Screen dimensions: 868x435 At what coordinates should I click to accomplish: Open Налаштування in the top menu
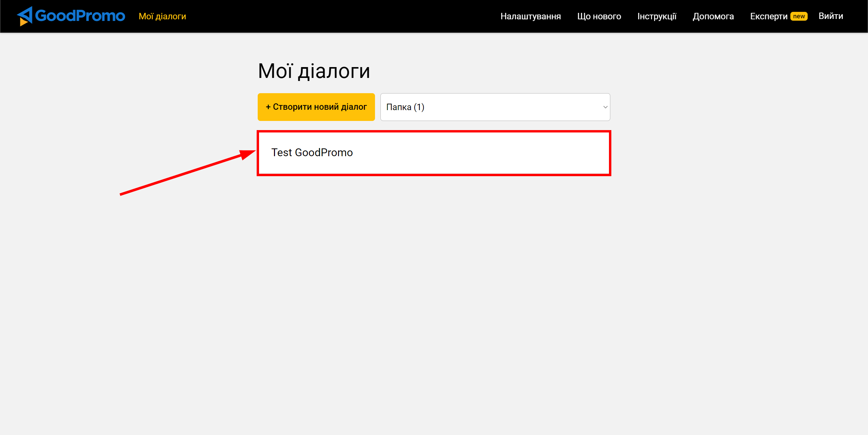[x=531, y=16]
